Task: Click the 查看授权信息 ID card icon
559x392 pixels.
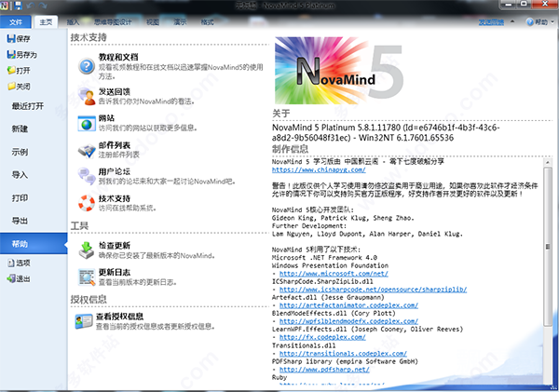Action: 84,320
